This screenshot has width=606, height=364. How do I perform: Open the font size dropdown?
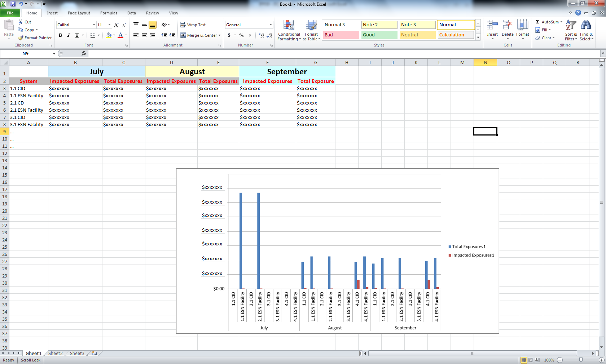(110, 25)
